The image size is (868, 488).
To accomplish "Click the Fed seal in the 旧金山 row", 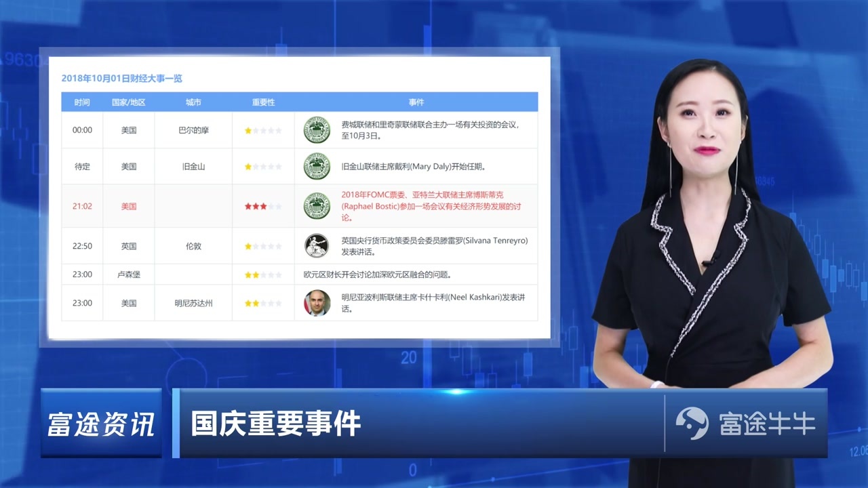I will 317,166.
